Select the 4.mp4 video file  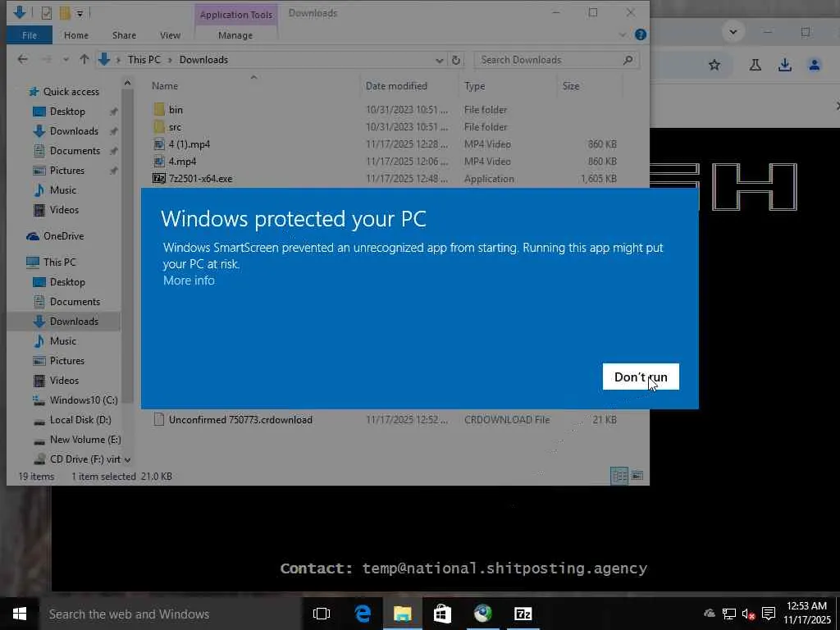tap(182, 162)
